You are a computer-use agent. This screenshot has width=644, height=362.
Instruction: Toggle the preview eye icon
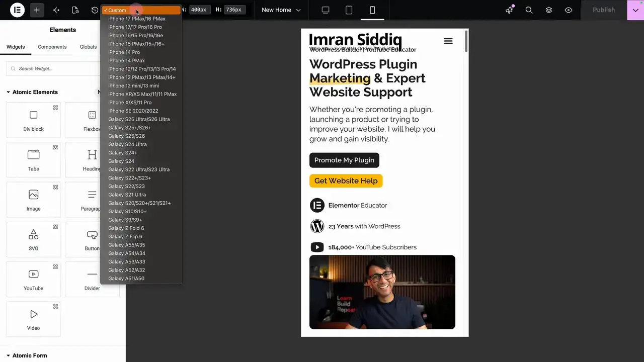click(569, 10)
